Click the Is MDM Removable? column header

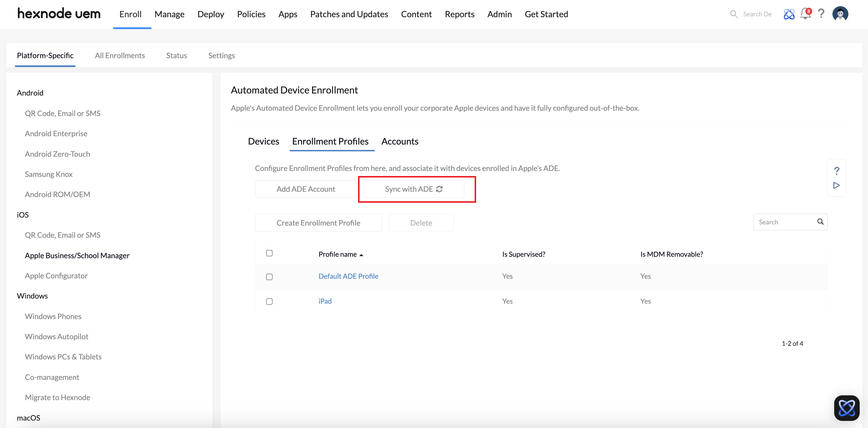pyautogui.click(x=672, y=254)
